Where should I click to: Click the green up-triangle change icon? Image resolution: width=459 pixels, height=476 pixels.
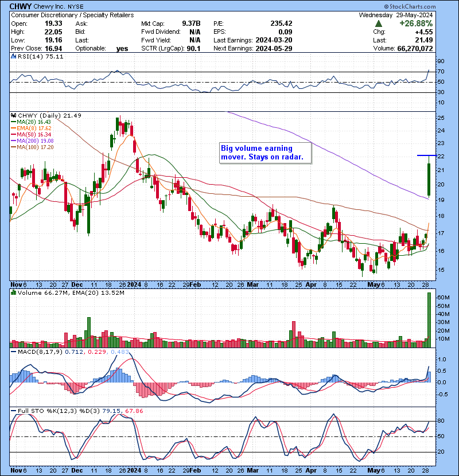tap(379, 24)
